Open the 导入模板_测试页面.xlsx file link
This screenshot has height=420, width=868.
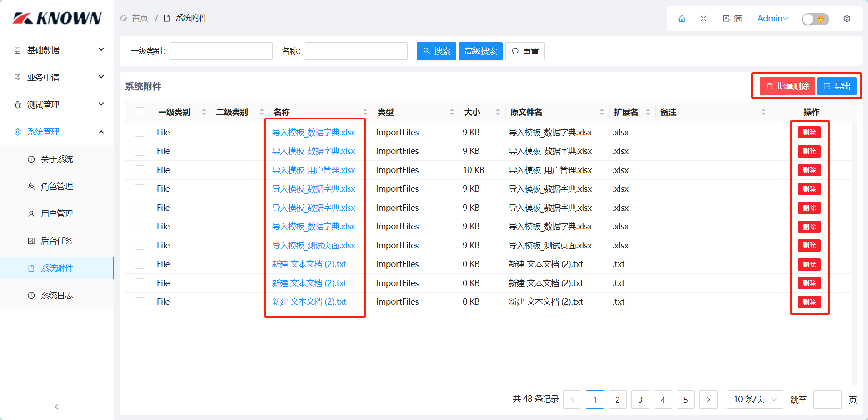click(314, 245)
